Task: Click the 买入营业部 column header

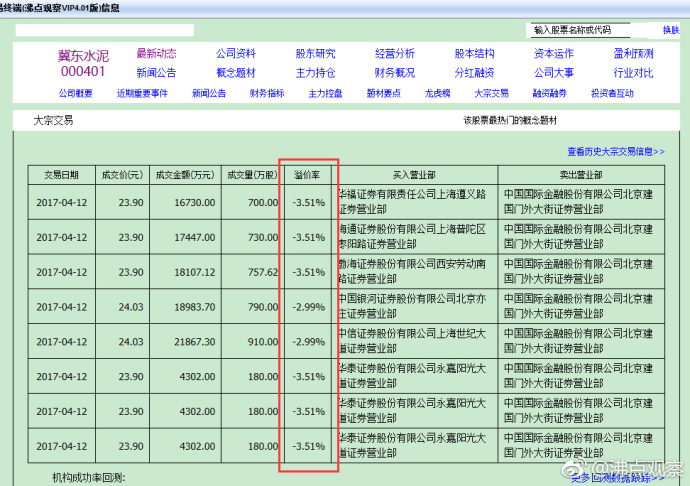Action: 414,175
